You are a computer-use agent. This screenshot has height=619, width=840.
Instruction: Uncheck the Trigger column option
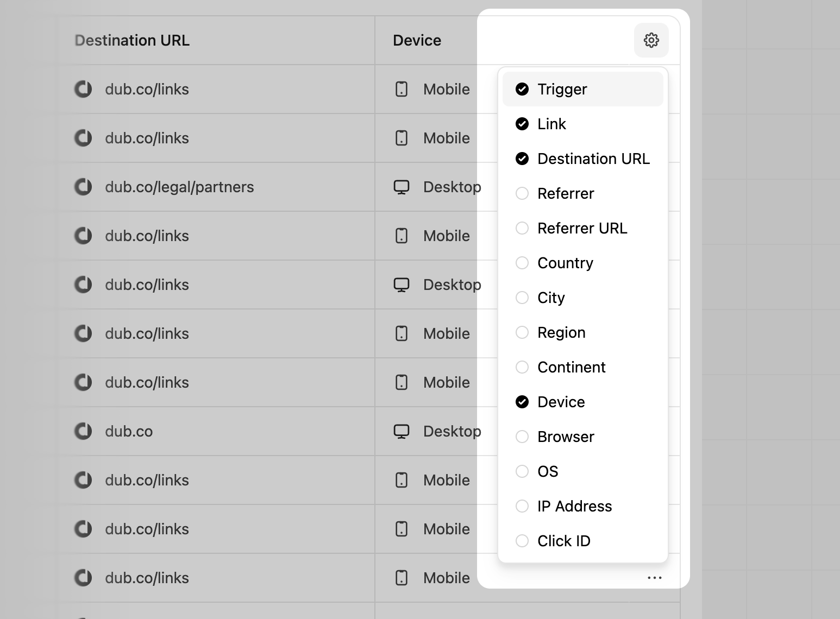pyautogui.click(x=582, y=89)
